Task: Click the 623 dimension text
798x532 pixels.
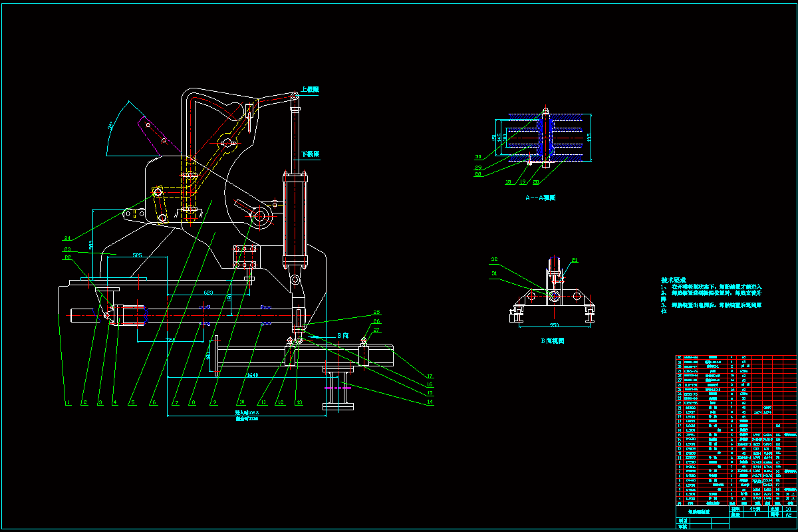Action: [208, 293]
